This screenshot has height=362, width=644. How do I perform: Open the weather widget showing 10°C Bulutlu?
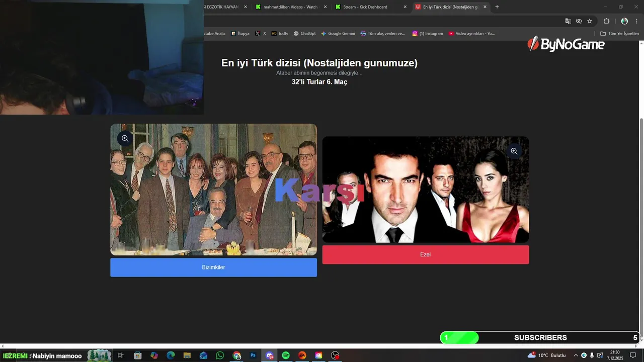coord(546,355)
